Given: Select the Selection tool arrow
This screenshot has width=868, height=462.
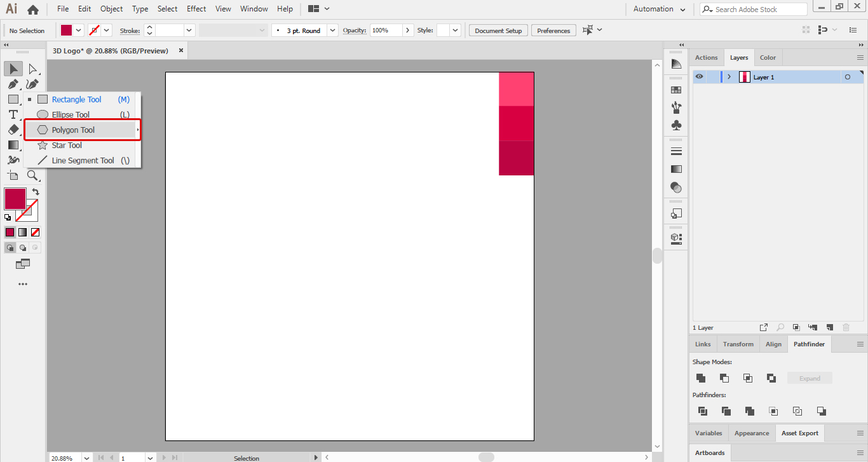Looking at the screenshot, I should point(13,69).
